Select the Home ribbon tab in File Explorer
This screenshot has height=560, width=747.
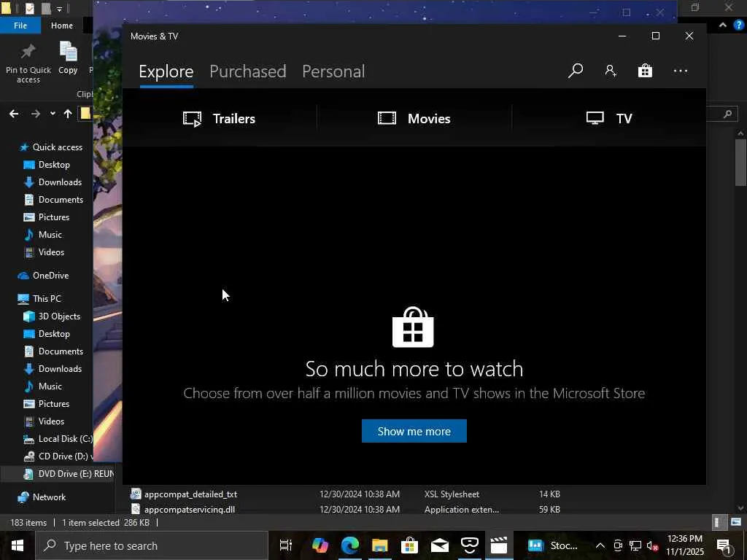[x=62, y=26]
